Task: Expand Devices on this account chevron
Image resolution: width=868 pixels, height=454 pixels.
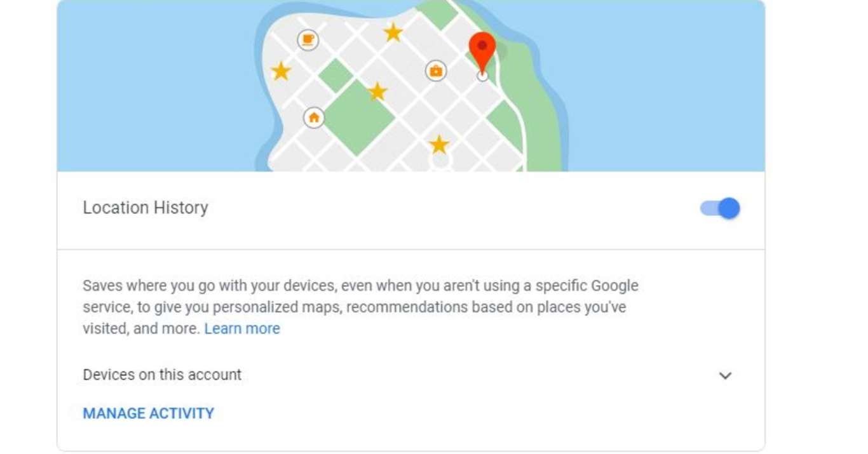Action: pos(725,375)
